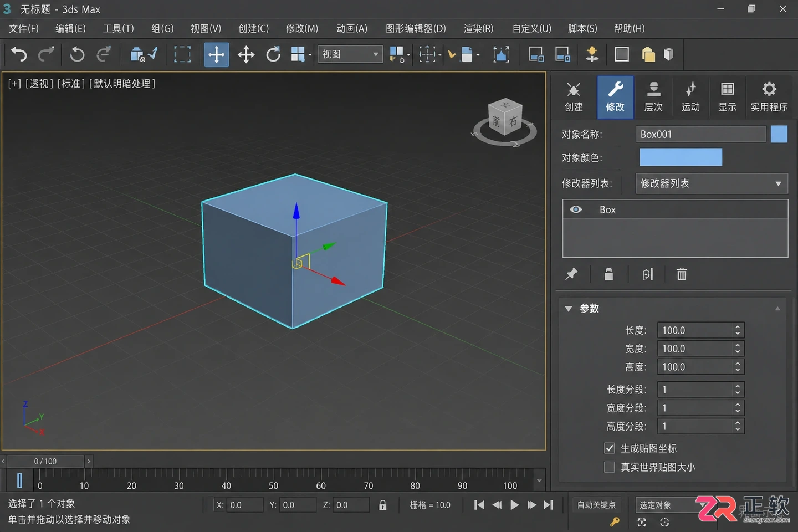Screen dimensions: 798x532
Task: Open the 视图 reference coordinate dropdown
Action: (350, 54)
